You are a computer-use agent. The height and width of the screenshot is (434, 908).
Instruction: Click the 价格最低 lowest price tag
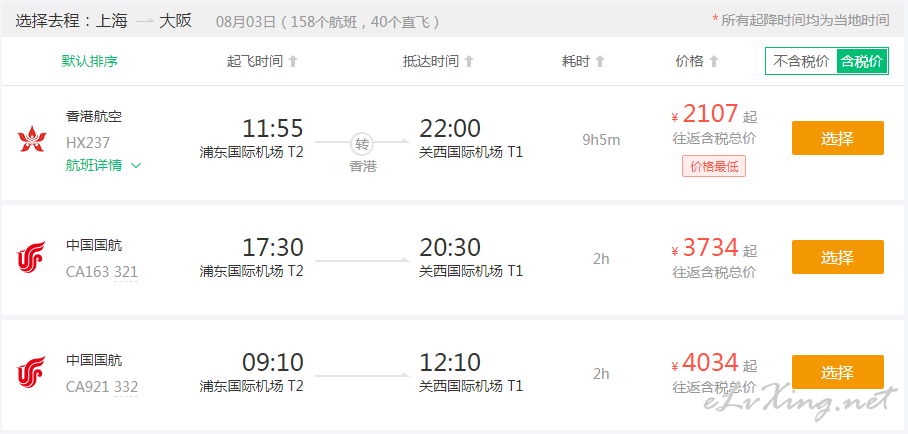[714, 166]
